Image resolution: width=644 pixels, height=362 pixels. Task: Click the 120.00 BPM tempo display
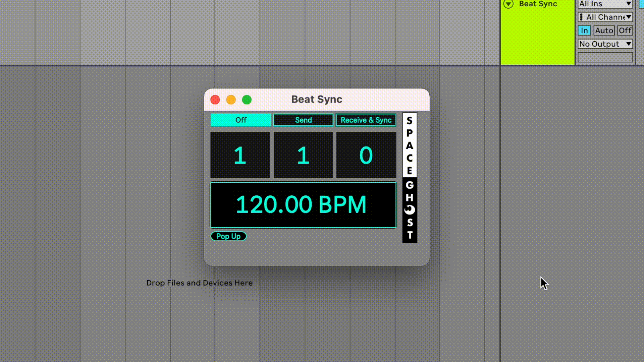point(303,205)
